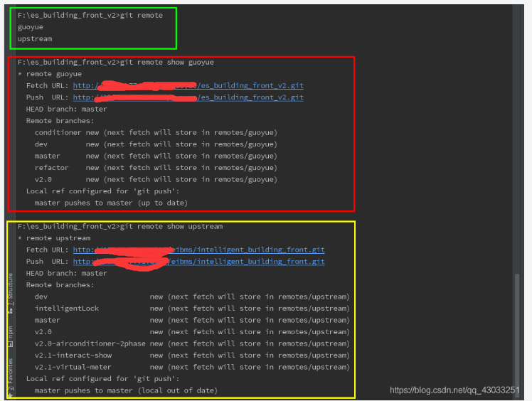532x401 pixels.
Task: Open the Favorites tool window tab
Action: (x=11, y=377)
